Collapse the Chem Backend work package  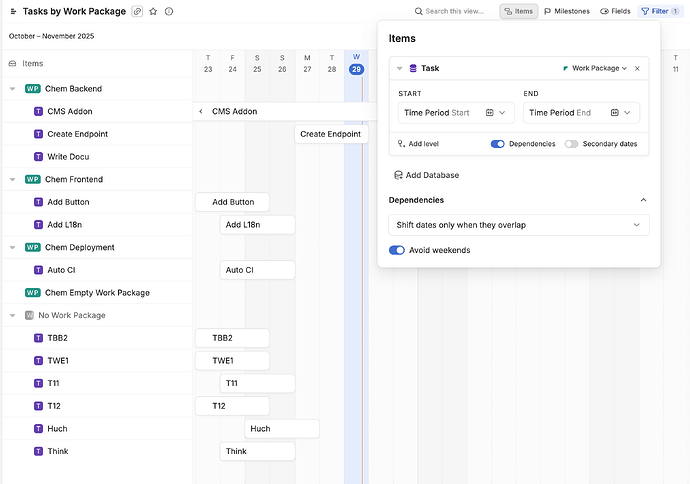[12, 89]
